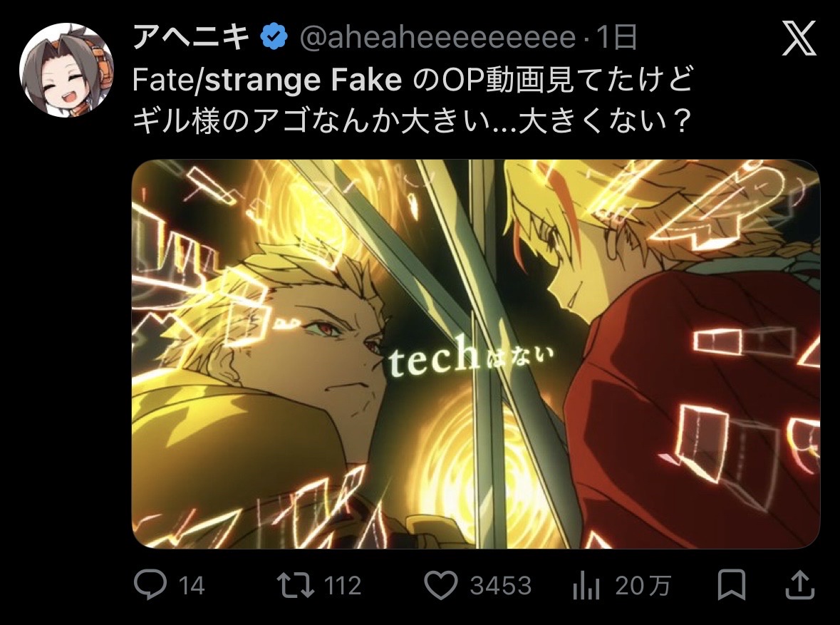The height and width of the screenshot is (625, 840).
Task: Click the retweet arrows icon
Action: point(296,585)
